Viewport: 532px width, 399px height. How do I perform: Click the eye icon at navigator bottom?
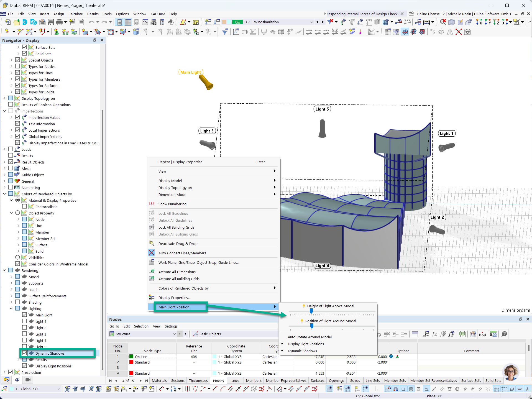pos(17,380)
